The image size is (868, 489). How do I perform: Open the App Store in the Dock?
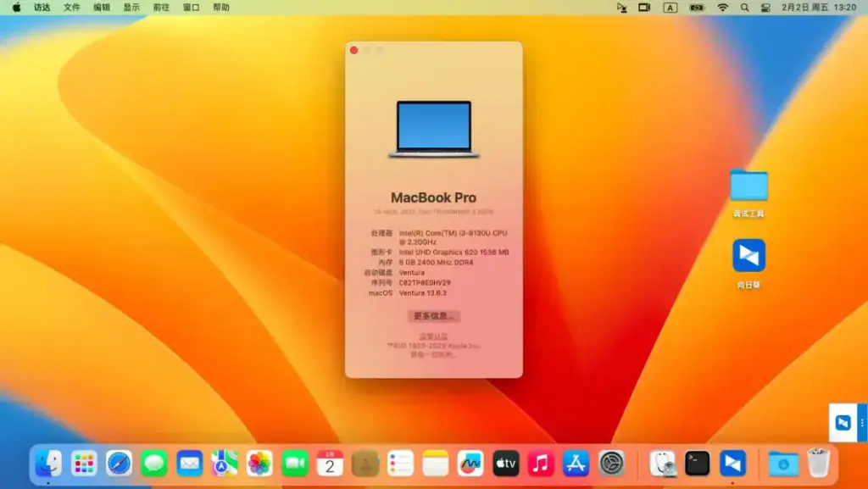point(576,464)
